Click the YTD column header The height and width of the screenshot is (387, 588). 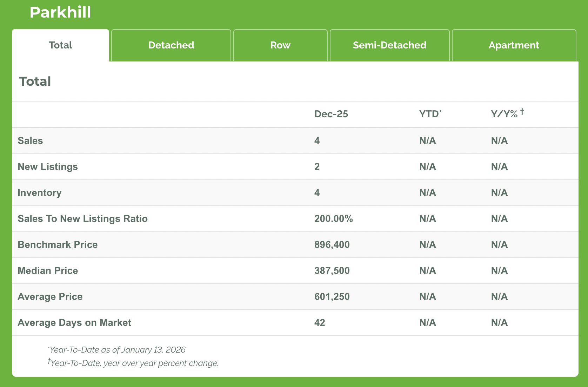[x=430, y=114]
